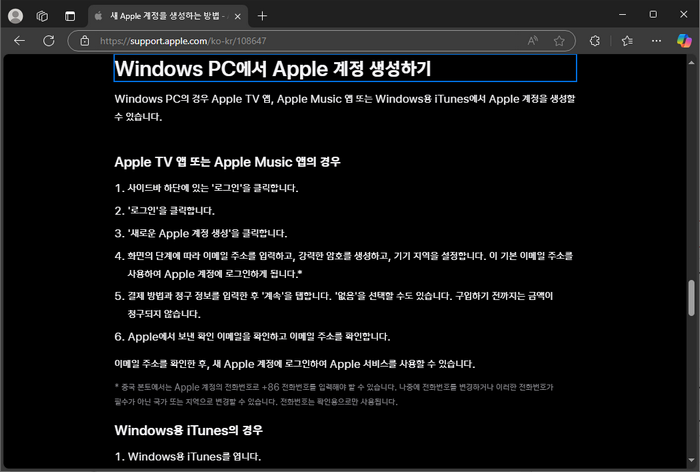The image size is (700, 472).
Task: Add this page to favorites star
Action: [x=559, y=41]
